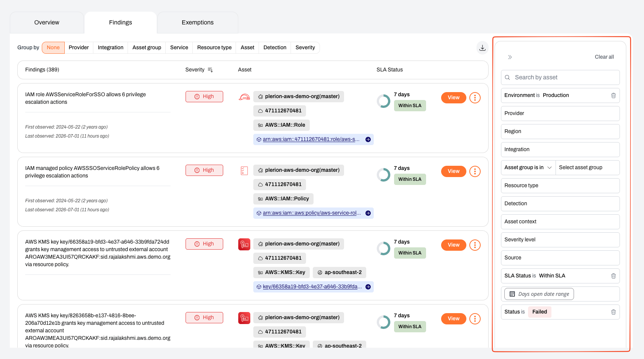Click the AWS::IAM::Role resource type tag
Image resolution: width=644 pixels, height=359 pixels.
[x=281, y=125]
